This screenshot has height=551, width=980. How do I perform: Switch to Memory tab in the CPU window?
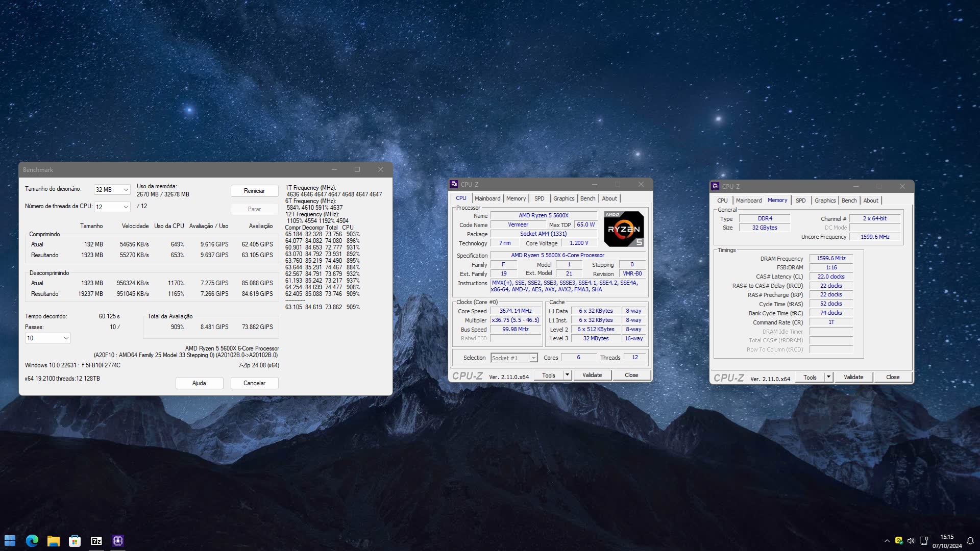click(516, 198)
